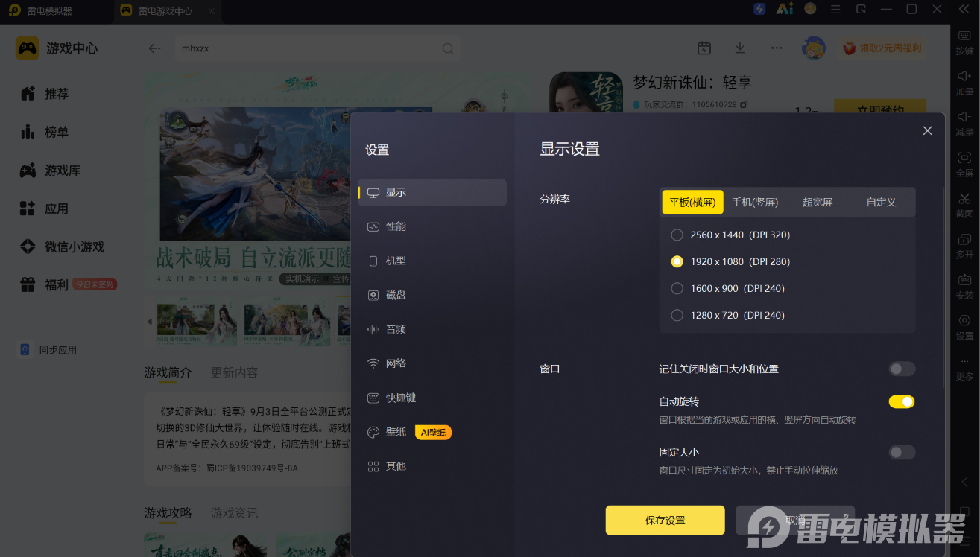The width and height of the screenshot is (980, 557).
Task: Open 榜单 in the sidebar
Action: [45, 132]
